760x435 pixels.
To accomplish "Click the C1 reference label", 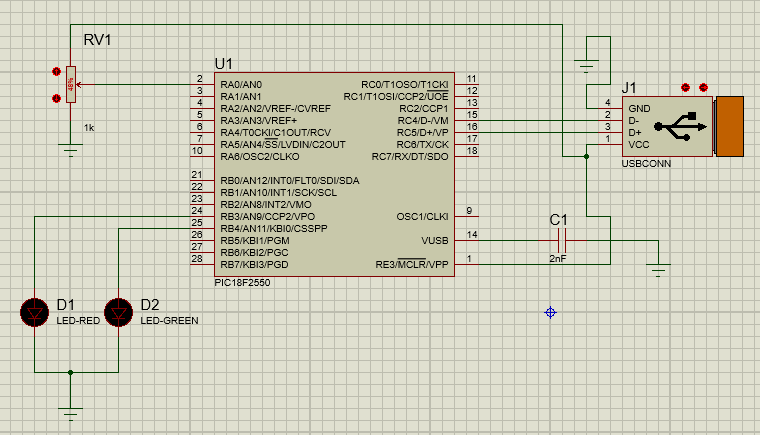I will (558, 220).
